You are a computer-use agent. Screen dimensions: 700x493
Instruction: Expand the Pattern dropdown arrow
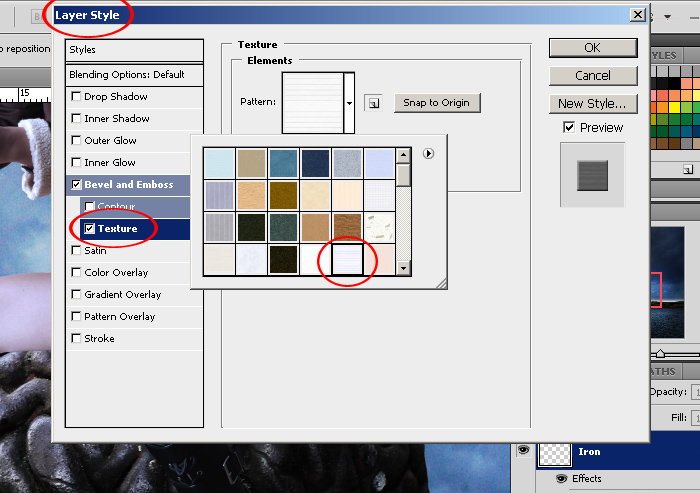349,102
